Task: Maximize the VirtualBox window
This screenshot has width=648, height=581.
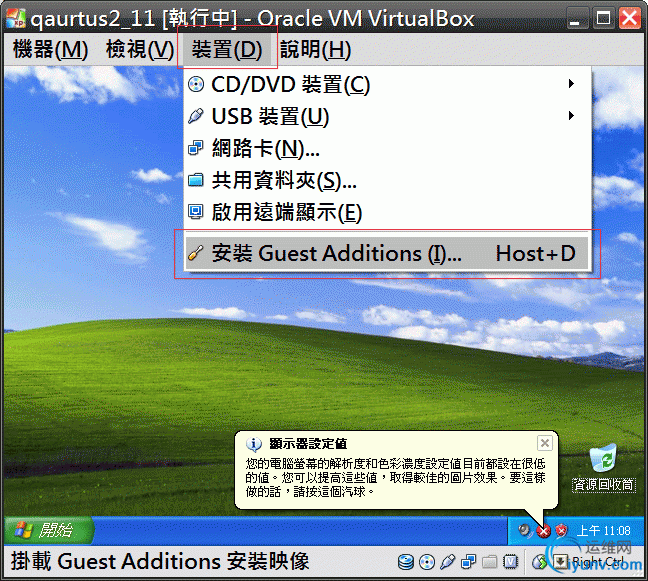Action: point(603,18)
